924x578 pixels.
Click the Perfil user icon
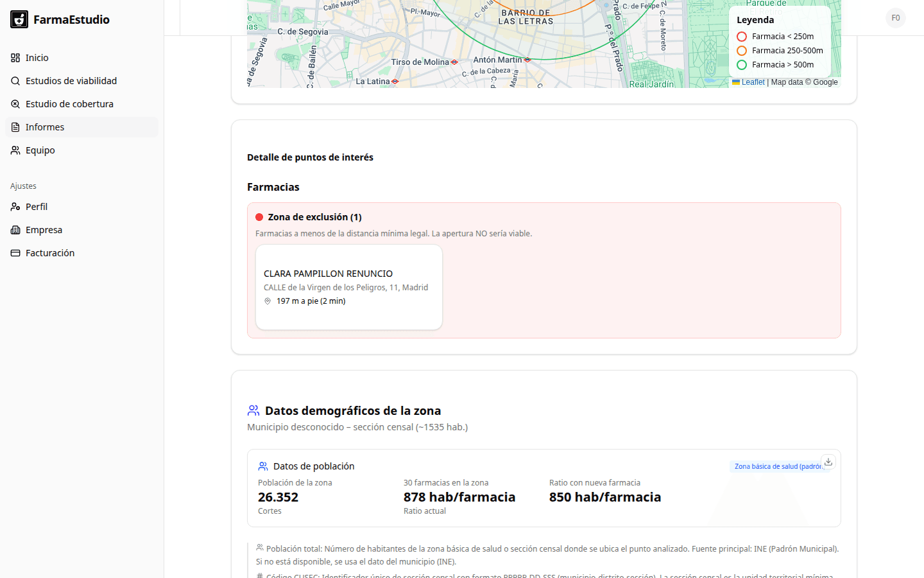point(15,207)
